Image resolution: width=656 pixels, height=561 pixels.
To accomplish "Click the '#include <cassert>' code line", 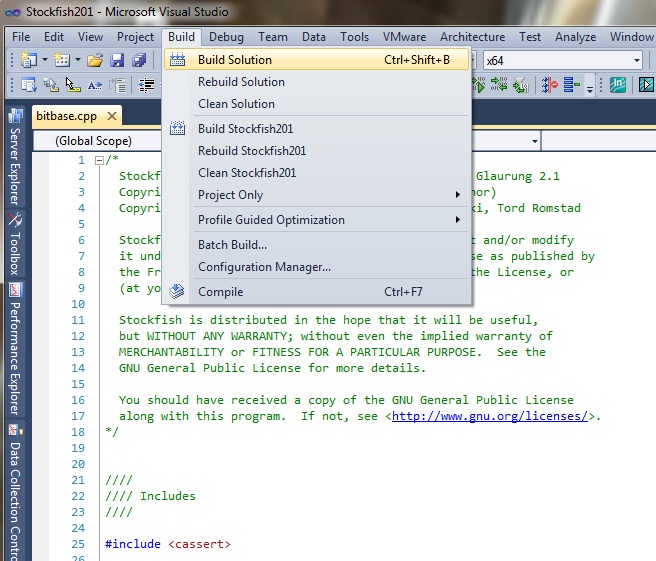I will pyautogui.click(x=168, y=544).
